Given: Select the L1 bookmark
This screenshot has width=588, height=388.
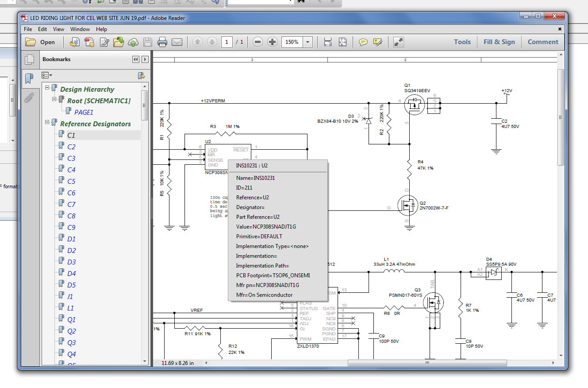Looking at the screenshot, I should coord(70,308).
